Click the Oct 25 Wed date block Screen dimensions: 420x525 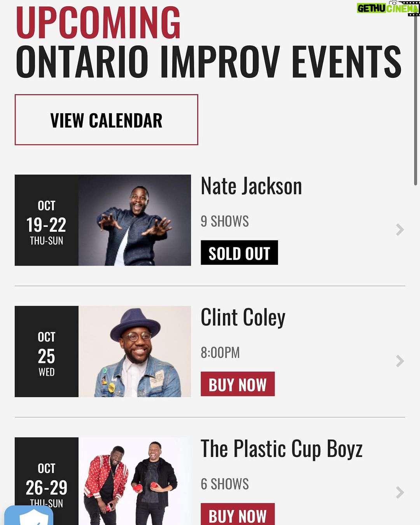point(47,352)
